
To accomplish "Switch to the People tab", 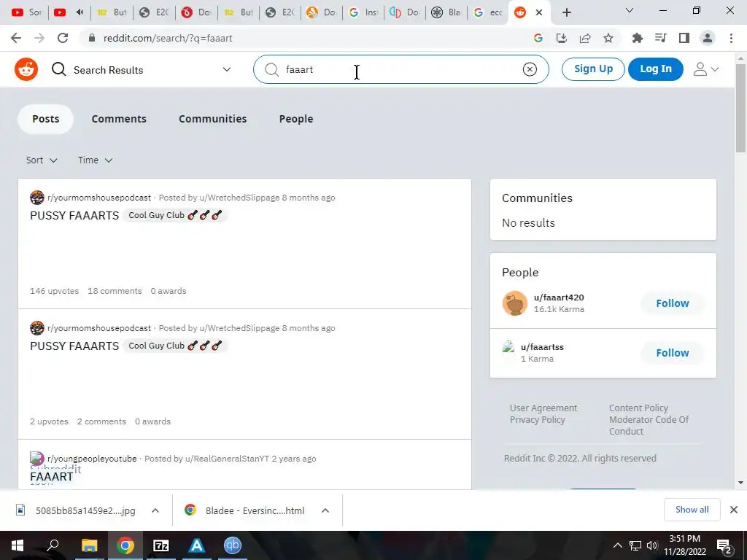I will click(296, 119).
